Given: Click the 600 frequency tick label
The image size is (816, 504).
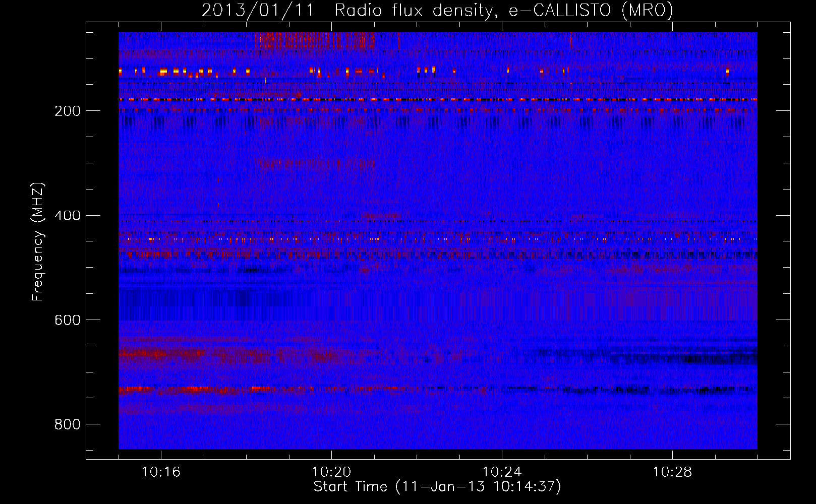Looking at the screenshot, I should (x=68, y=321).
